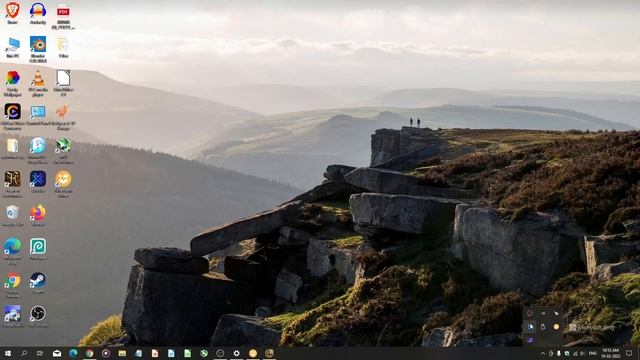This screenshot has height=360, width=640.
Task: Switch to Chrome on the taskbar
Action: pyautogui.click(x=89, y=353)
